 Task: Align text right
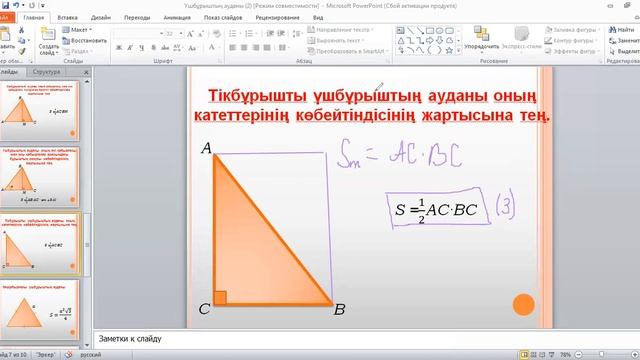tap(256, 48)
